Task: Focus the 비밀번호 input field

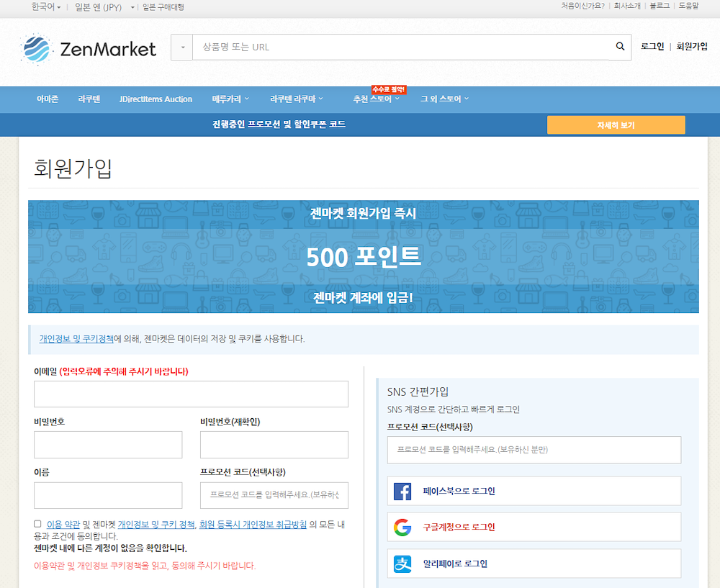Action: click(x=108, y=444)
